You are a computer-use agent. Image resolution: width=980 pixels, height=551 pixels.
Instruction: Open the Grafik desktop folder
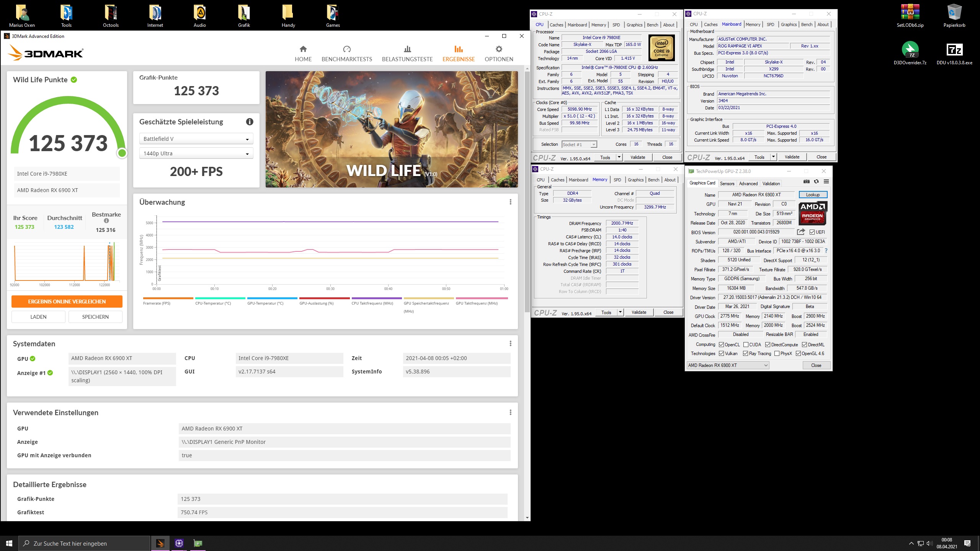(x=244, y=16)
